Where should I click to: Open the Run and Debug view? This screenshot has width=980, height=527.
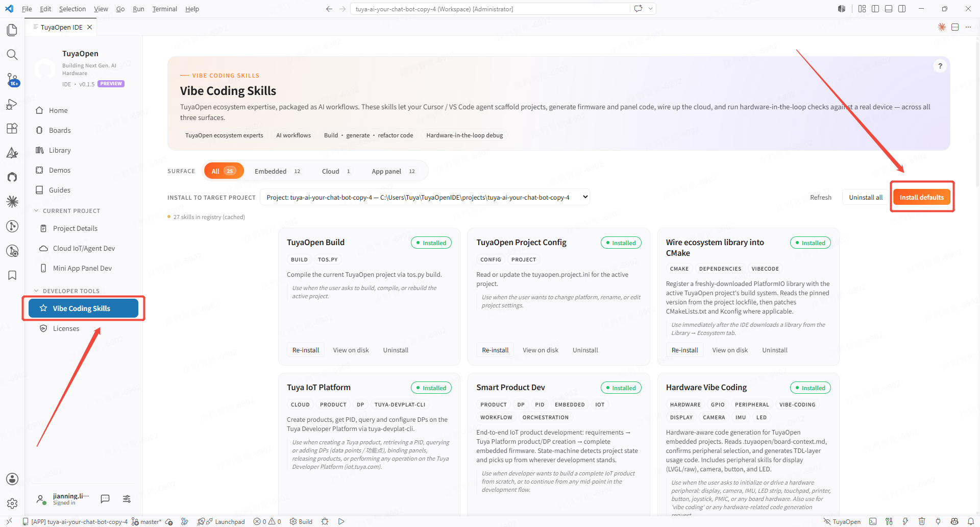(12, 104)
